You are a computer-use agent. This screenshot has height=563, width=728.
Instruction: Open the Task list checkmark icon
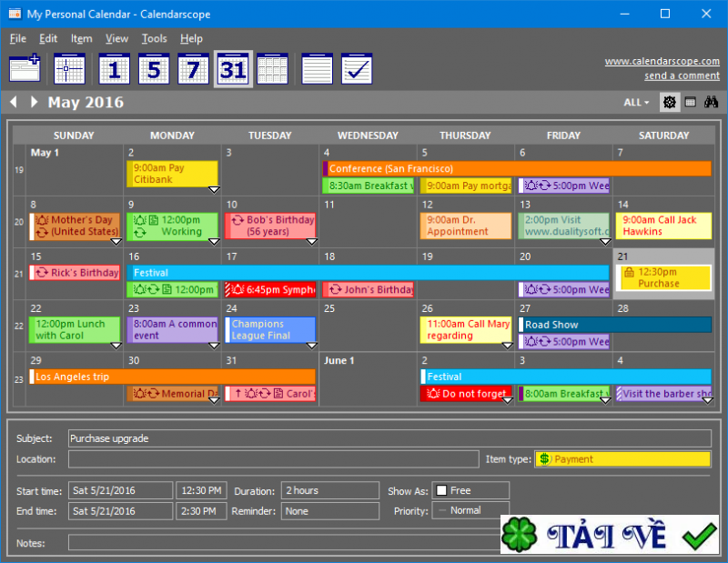click(357, 69)
